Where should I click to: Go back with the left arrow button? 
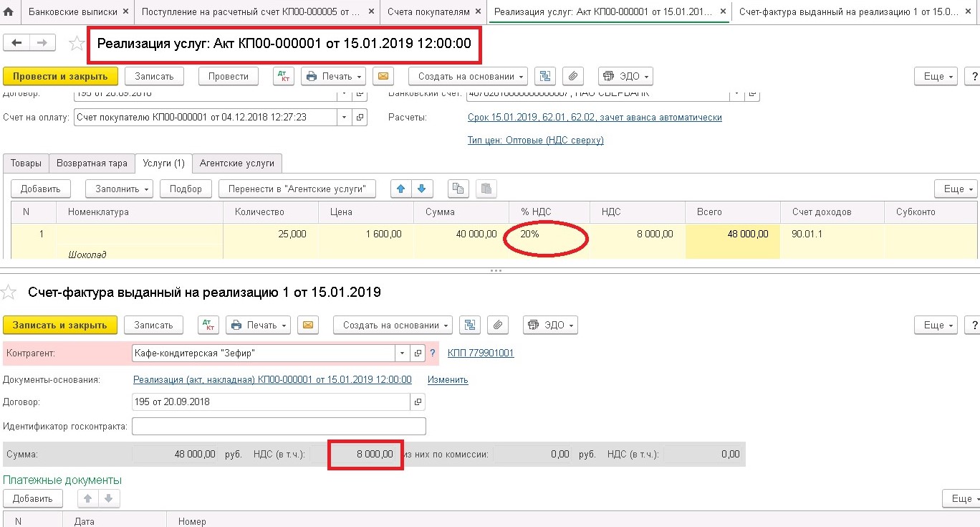[16, 43]
